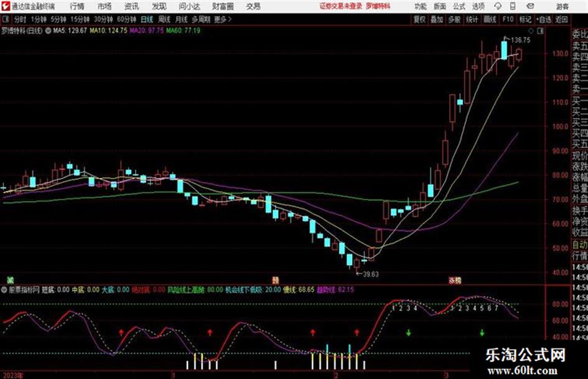
Task: Click the 叠加 overlay button
Action: pos(437,19)
